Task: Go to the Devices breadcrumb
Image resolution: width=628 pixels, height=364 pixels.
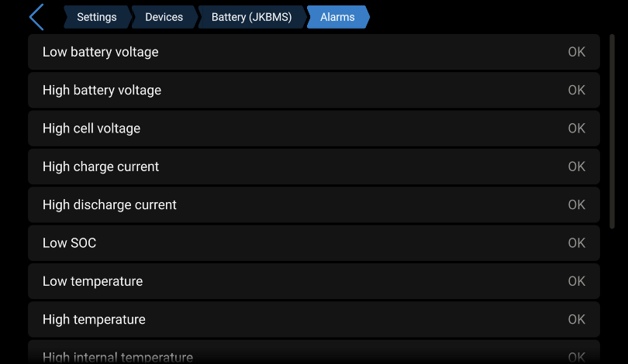Action: [164, 17]
